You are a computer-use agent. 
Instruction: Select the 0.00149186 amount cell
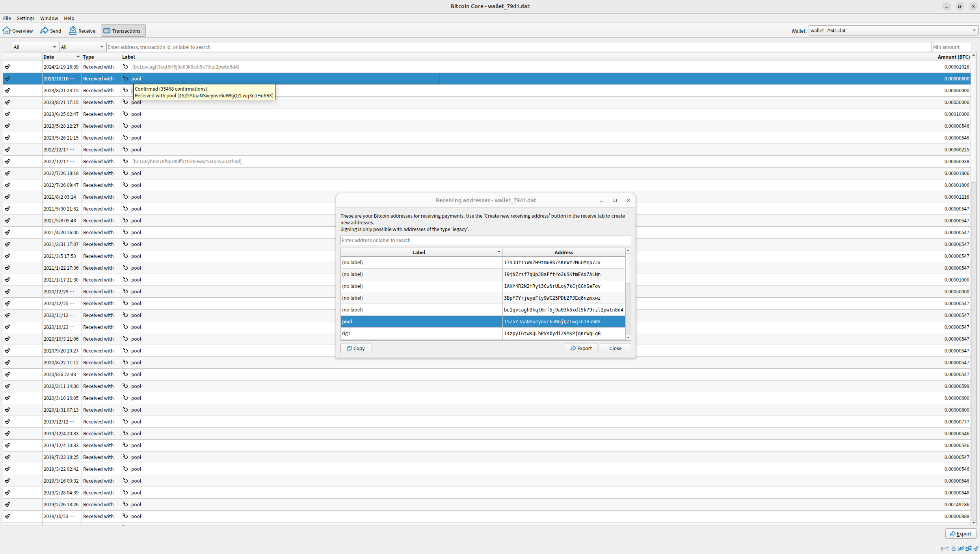point(705,504)
